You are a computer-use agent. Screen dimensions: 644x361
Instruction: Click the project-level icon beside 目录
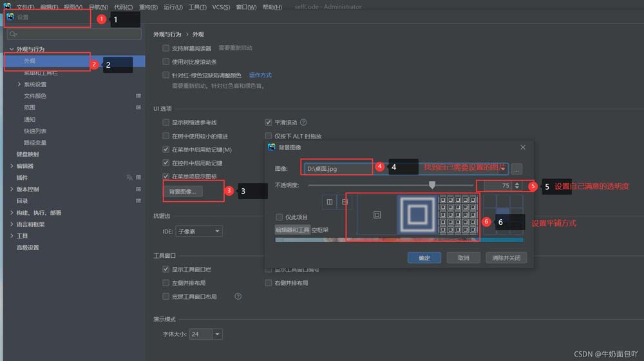[x=138, y=200]
